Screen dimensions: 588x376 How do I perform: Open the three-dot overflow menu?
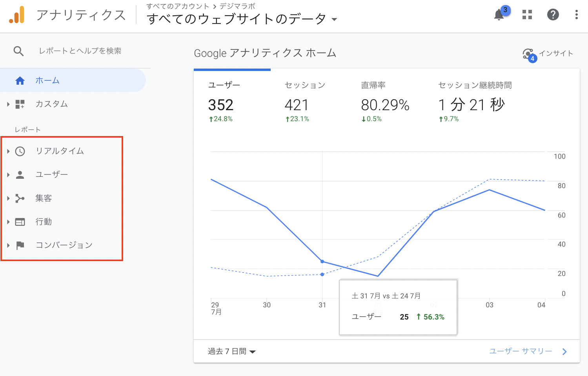click(576, 15)
